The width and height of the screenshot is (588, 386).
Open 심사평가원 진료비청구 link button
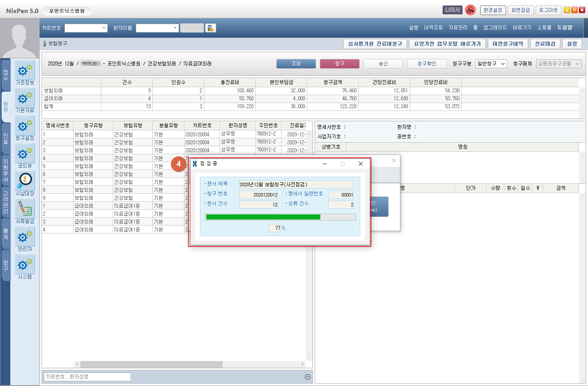(x=375, y=44)
